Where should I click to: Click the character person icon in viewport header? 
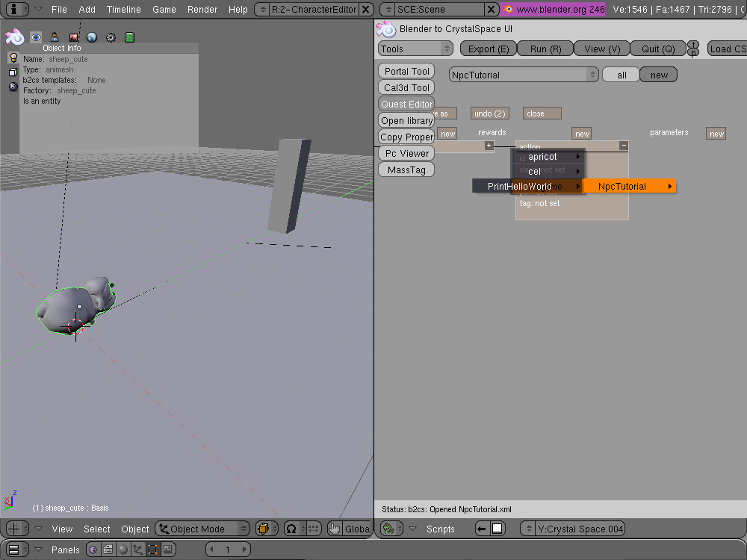55,37
